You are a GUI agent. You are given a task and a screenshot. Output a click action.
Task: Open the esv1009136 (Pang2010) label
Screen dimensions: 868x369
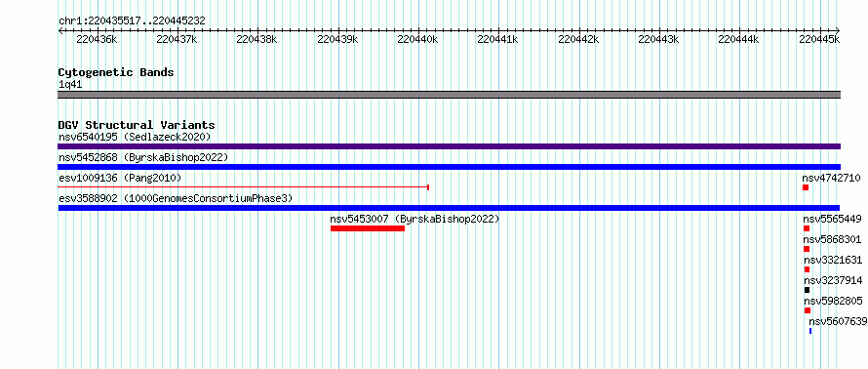pyautogui.click(x=120, y=178)
